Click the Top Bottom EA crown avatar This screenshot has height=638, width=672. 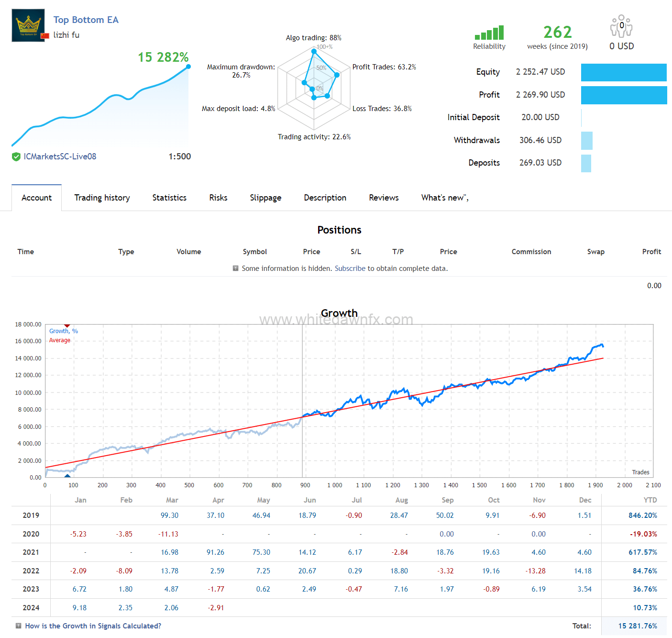pyautogui.click(x=28, y=25)
